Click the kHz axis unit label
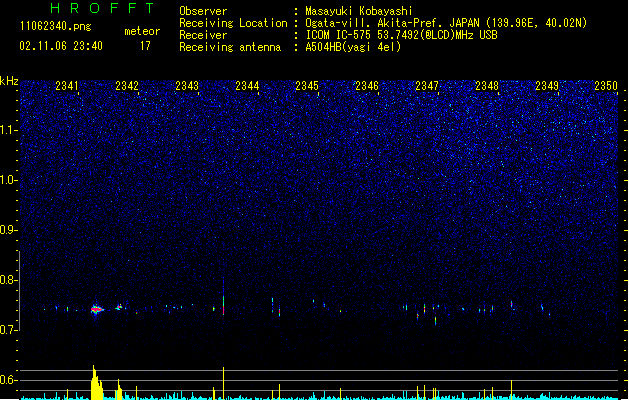This screenshot has height=400, width=629. click(x=9, y=81)
